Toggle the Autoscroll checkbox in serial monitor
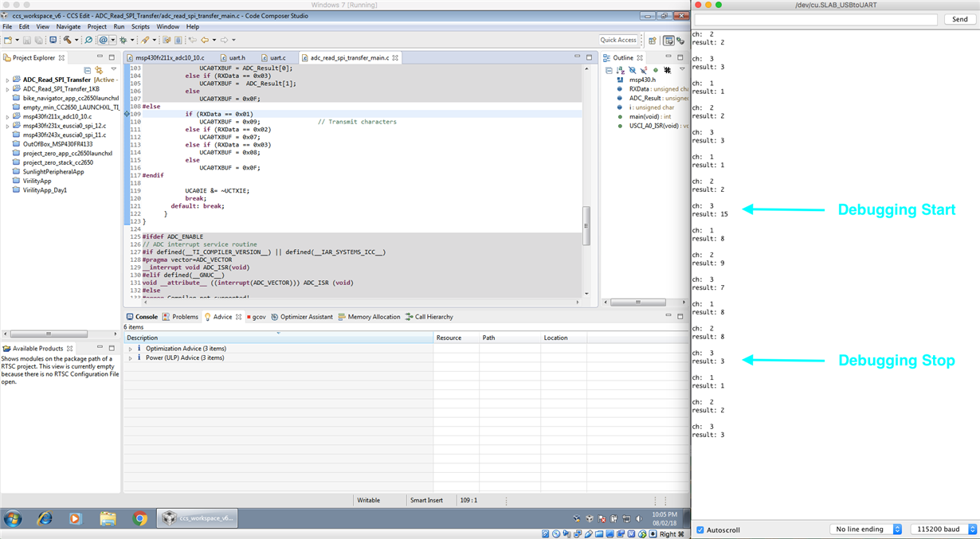Screen dimensions: 980x539 pos(700,529)
